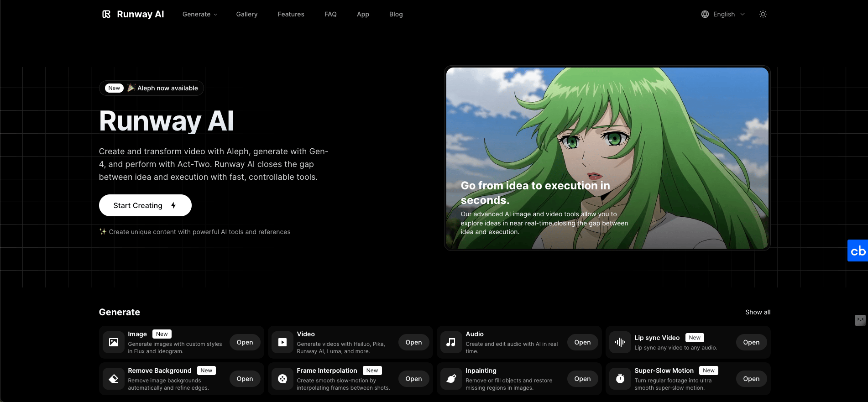Open the Video generator
Screen dimensions: 868x402
coord(413,342)
